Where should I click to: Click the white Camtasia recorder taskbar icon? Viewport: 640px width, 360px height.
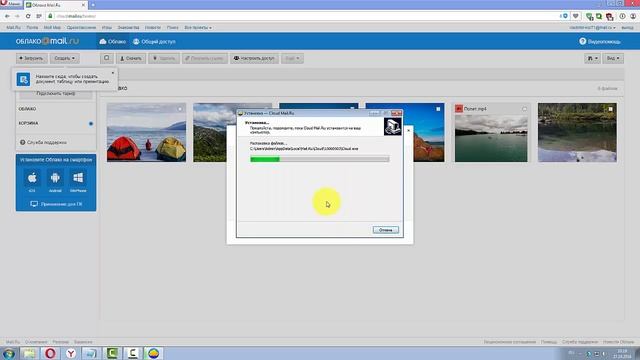pos(133,353)
